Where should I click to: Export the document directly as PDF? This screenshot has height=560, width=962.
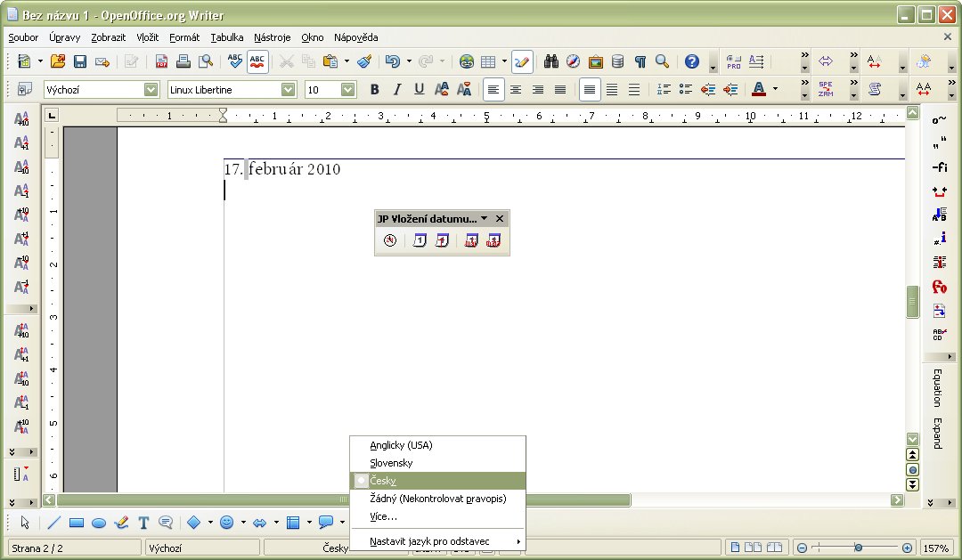click(x=161, y=61)
